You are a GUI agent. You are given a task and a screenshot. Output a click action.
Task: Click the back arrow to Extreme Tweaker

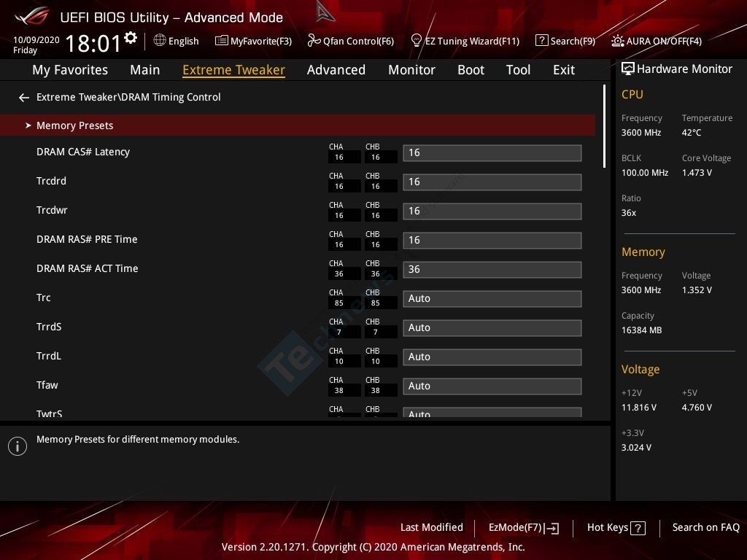click(x=24, y=98)
